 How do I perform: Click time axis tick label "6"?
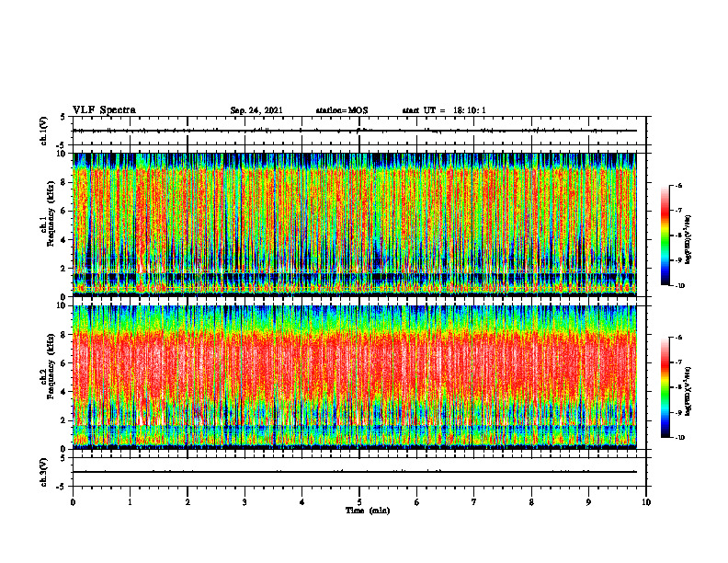(417, 502)
